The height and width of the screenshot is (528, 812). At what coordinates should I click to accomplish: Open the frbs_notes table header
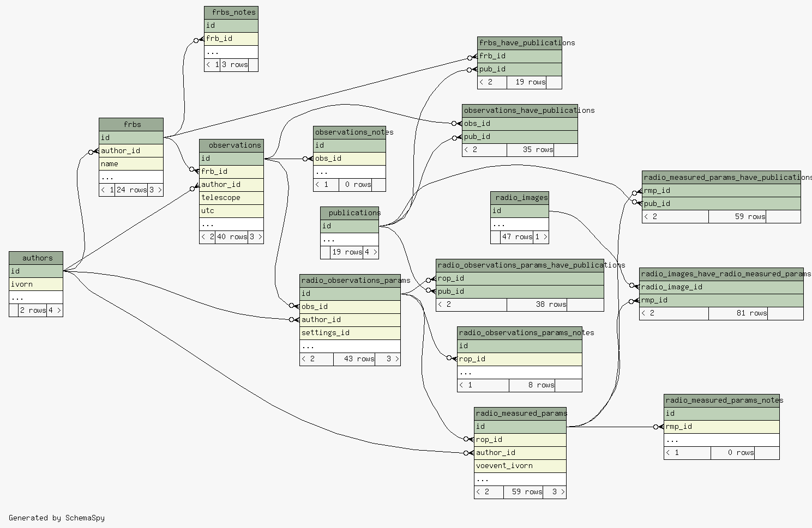[231, 13]
